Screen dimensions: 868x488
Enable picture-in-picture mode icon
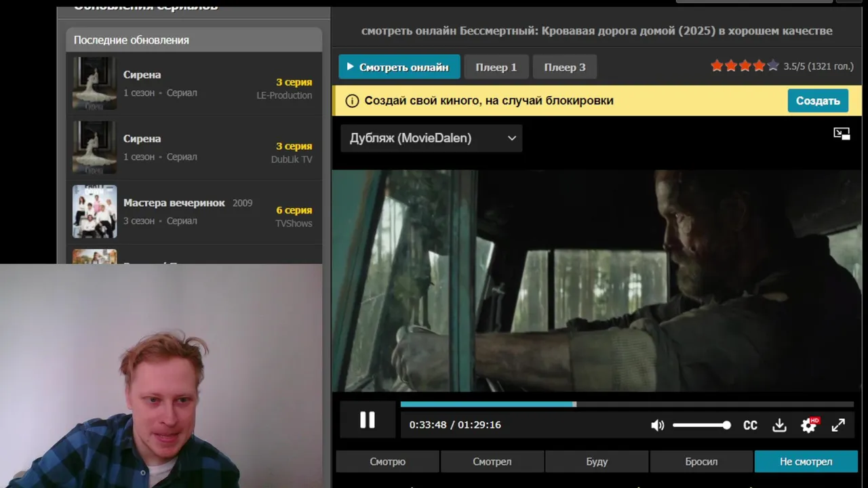coord(842,134)
